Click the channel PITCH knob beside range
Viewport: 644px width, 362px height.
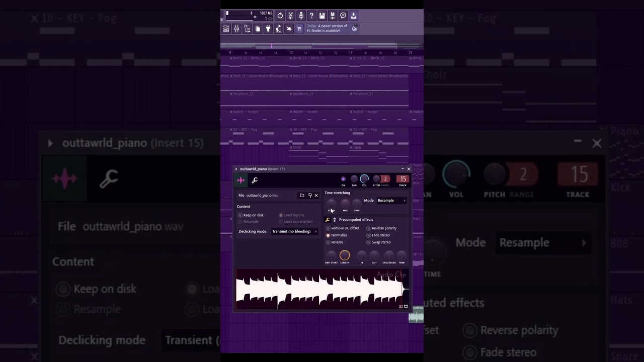click(376, 179)
